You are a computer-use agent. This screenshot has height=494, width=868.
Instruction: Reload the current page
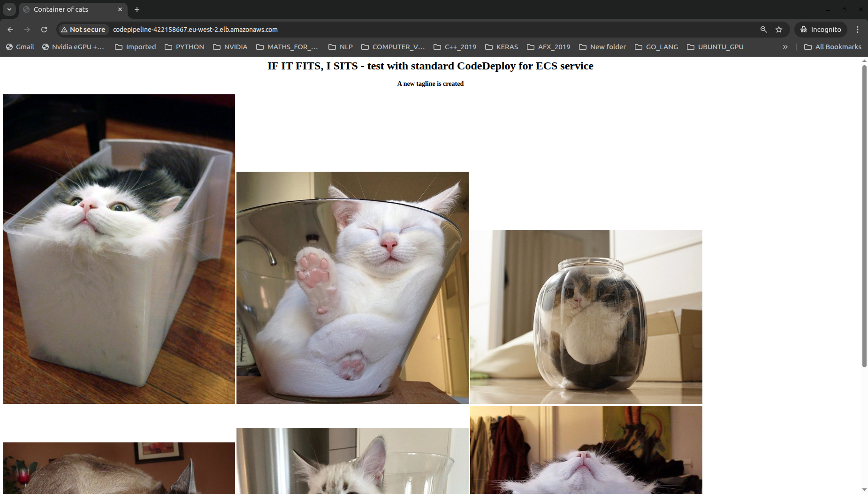coord(44,29)
